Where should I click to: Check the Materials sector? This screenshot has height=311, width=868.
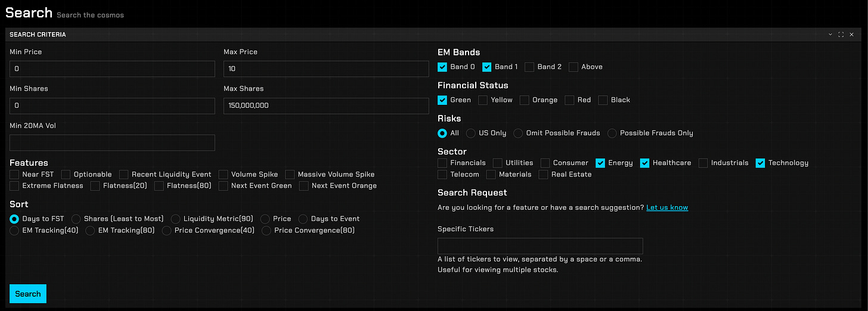491,175
